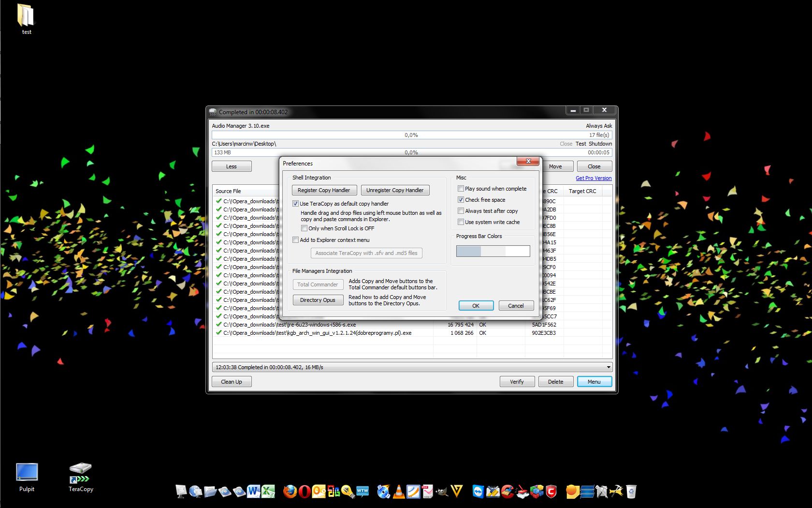Click the Verify button
Screen dimensions: 812x508
pos(517,382)
